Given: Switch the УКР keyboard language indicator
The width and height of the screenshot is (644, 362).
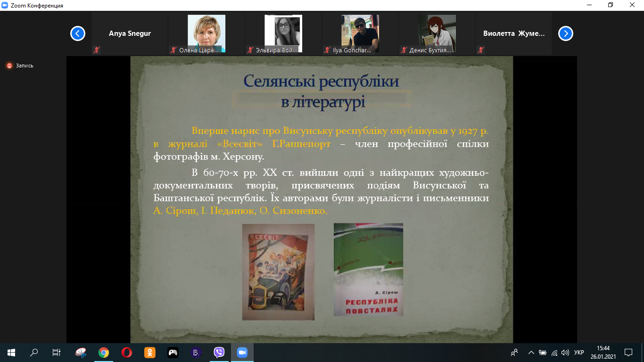Looking at the screenshot, I should (579, 352).
